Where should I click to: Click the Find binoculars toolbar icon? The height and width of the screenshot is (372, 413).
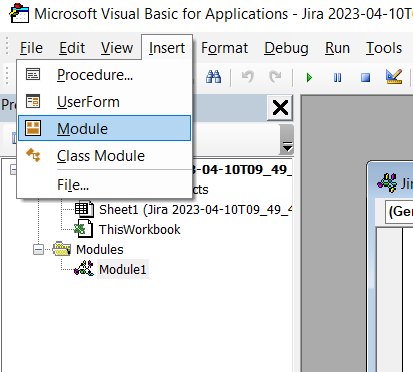pos(213,77)
